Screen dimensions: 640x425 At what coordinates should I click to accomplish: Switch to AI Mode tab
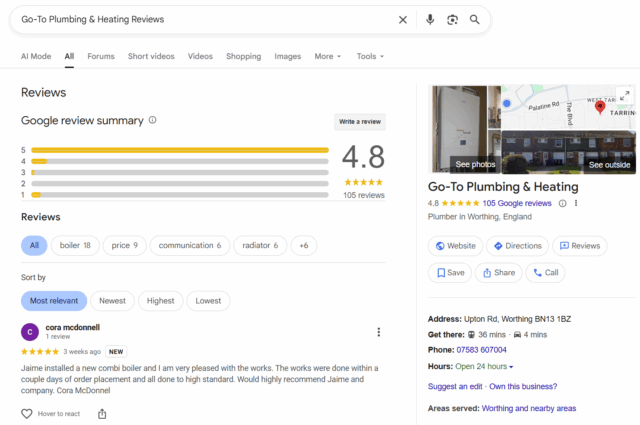(36, 56)
